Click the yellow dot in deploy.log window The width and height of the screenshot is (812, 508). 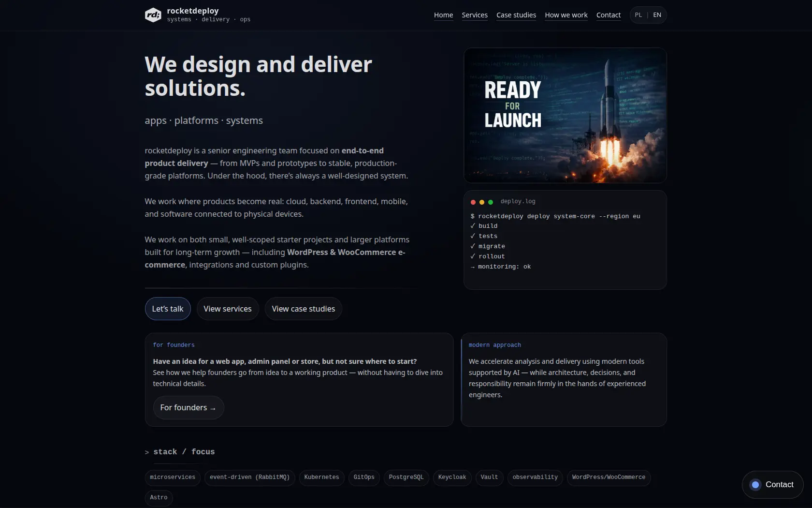point(482,202)
